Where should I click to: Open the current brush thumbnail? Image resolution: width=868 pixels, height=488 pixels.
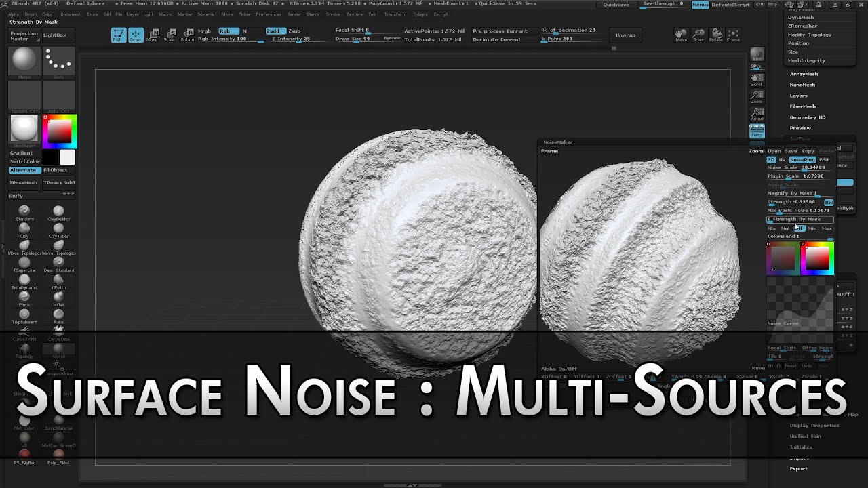click(24, 62)
